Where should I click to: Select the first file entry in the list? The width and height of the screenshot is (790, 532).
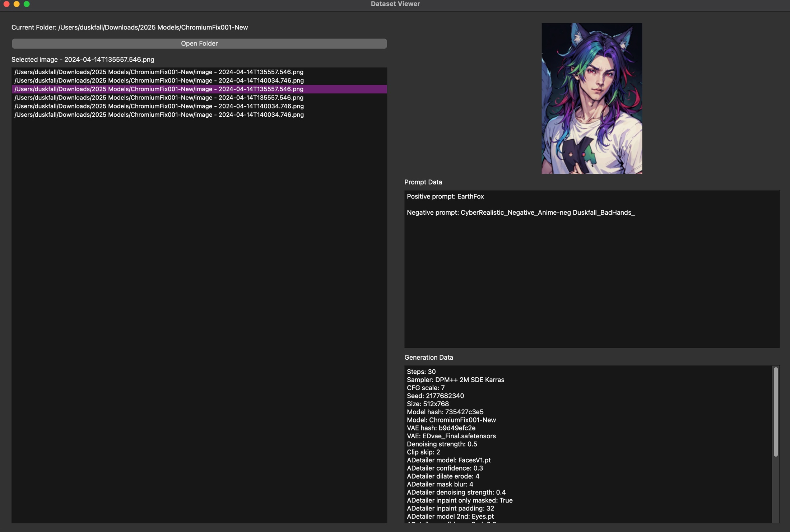(199, 72)
